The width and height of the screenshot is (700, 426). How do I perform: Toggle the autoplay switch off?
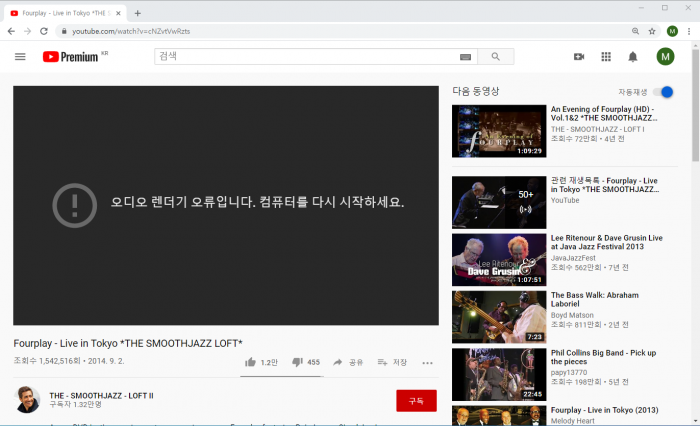click(663, 92)
